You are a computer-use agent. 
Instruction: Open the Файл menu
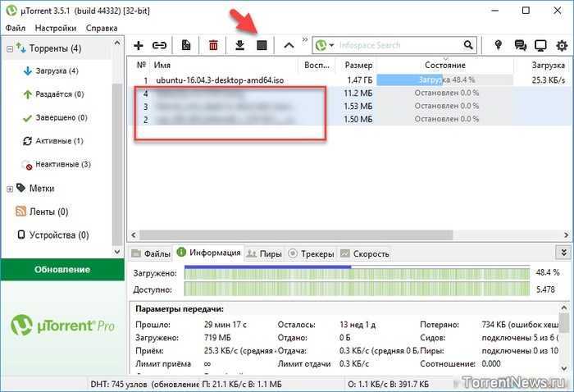tap(16, 28)
